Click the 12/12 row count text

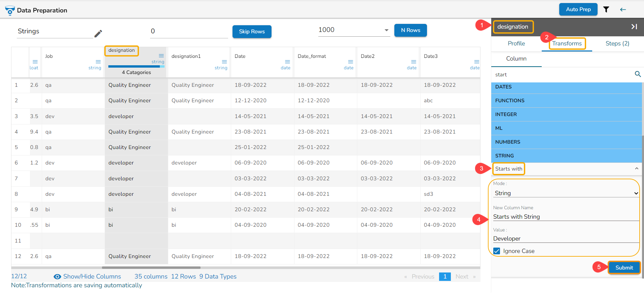click(x=19, y=277)
